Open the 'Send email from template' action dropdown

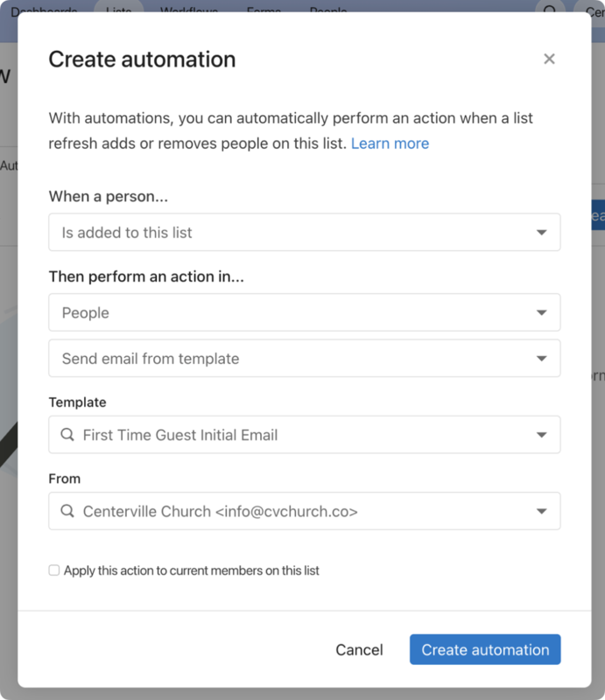[x=304, y=358]
